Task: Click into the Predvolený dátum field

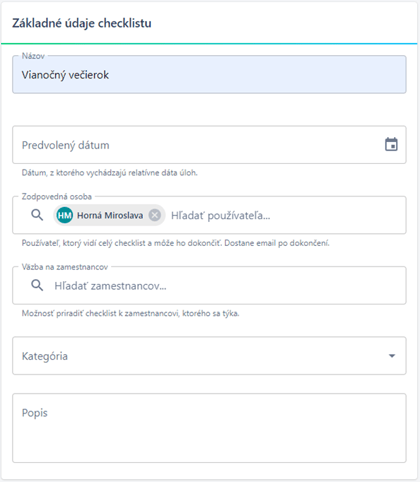Action: tap(209, 145)
